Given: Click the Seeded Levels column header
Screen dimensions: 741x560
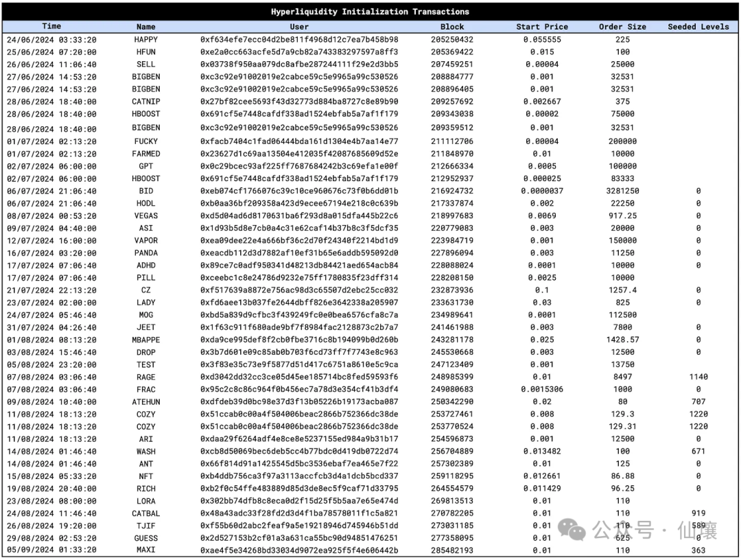Looking at the screenshot, I should click(x=698, y=27).
